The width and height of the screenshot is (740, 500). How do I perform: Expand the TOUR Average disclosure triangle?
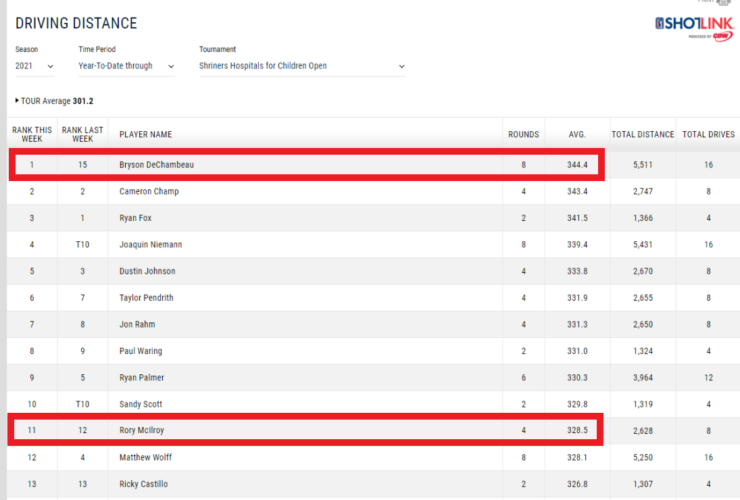17,101
